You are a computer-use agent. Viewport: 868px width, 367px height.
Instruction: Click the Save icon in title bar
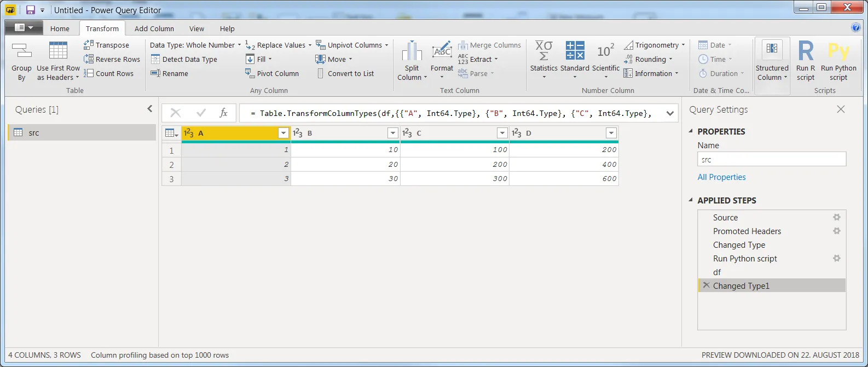tap(31, 10)
